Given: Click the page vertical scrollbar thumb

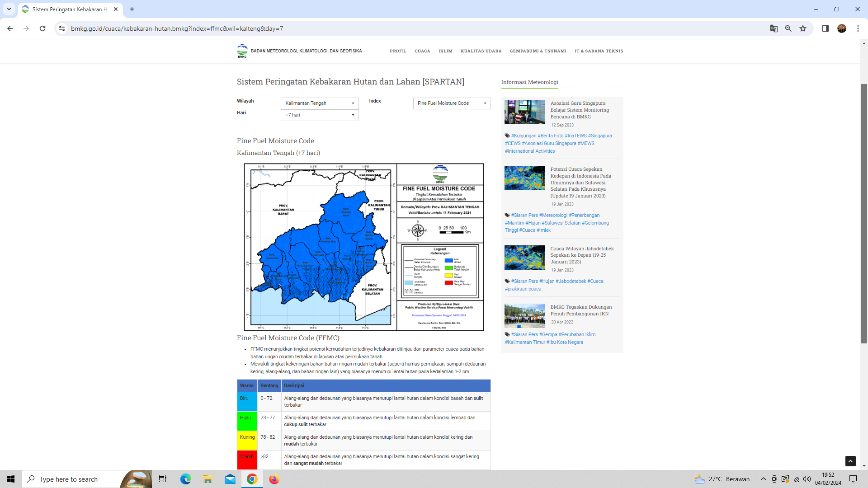Looking at the screenshot, I should pyautogui.click(x=864, y=214).
